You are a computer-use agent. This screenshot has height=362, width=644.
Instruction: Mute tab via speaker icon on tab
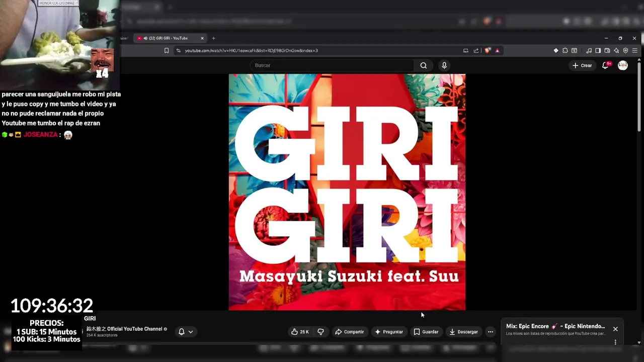(145, 38)
